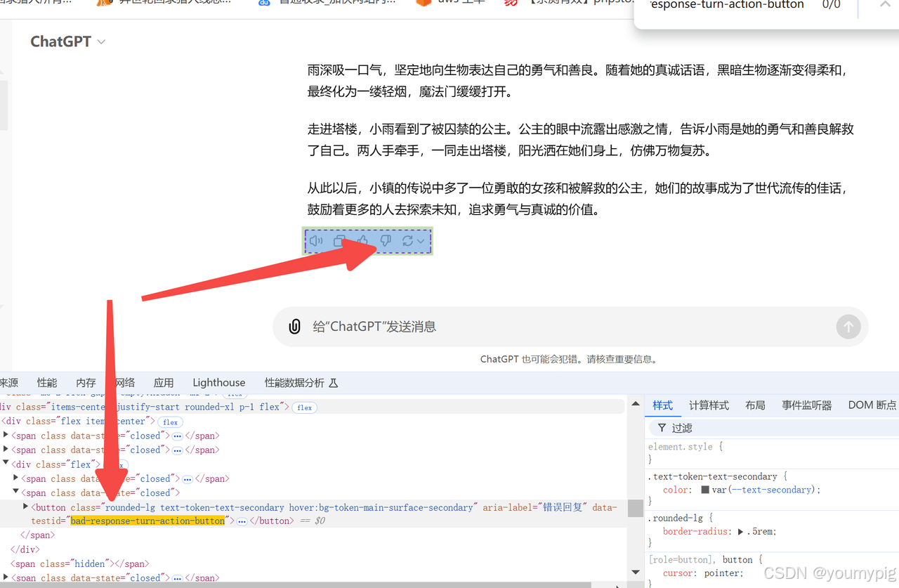The height and width of the screenshot is (588, 899).
Task: Open the ChatGPT model selector dropdown
Action: (x=68, y=41)
